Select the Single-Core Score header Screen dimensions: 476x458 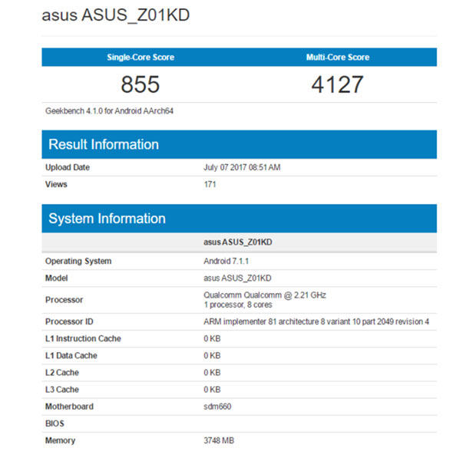[x=140, y=58]
